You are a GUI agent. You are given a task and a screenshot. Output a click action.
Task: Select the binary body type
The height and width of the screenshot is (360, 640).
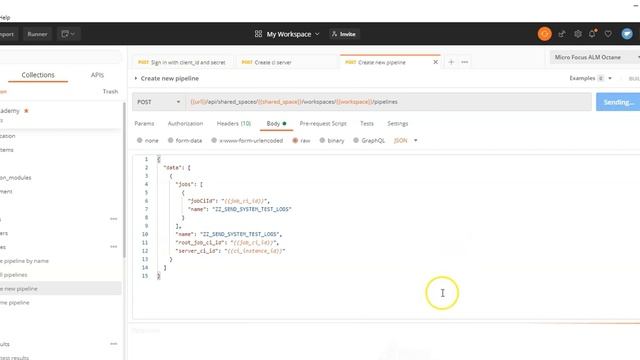tap(332, 140)
